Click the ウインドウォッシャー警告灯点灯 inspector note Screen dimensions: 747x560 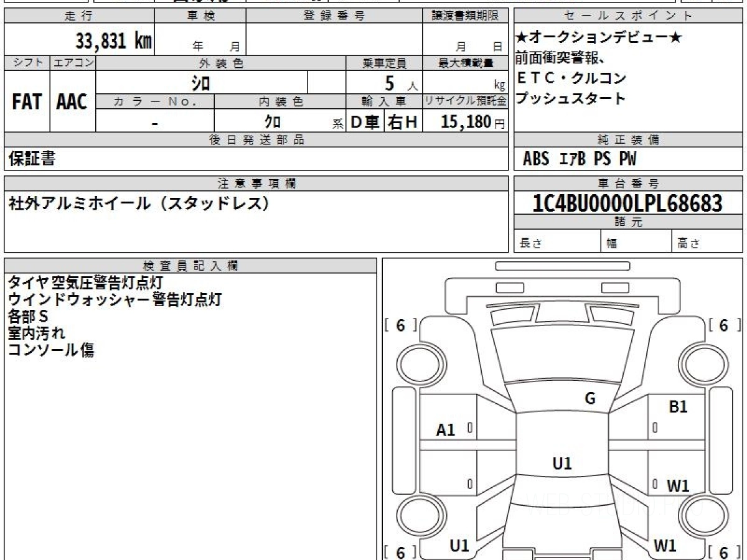pos(115,299)
